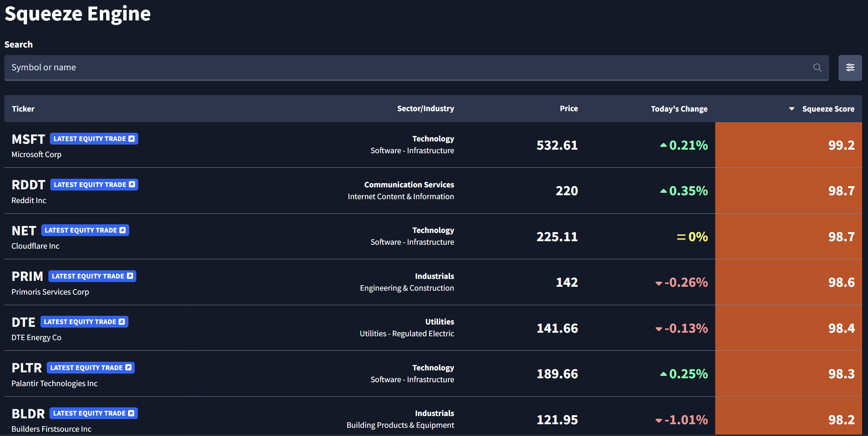Open the MSFT ticker link
The height and width of the screenshot is (436, 868).
28,139
